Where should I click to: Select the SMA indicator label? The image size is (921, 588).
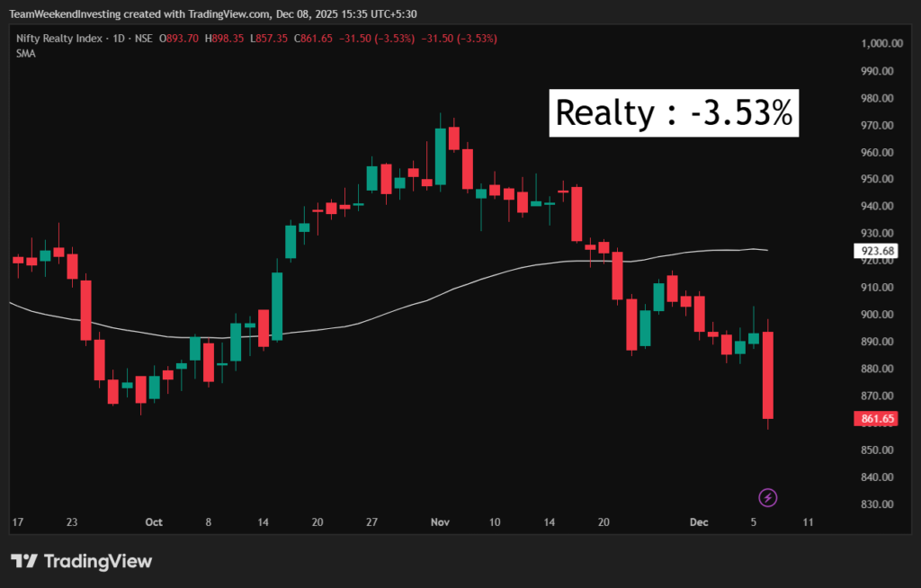click(24, 53)
